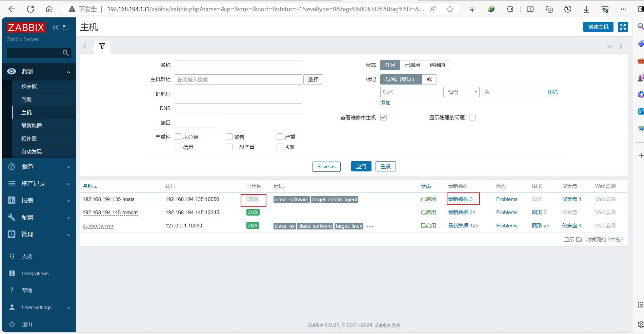Collapse the Zabbix sidebar with double-arrow icon

pos(56,27)
